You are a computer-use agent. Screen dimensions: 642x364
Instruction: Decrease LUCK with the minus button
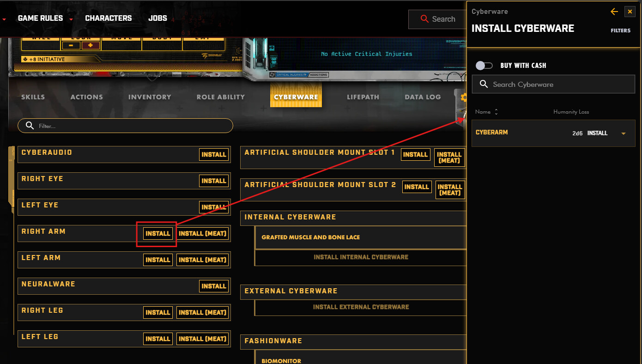[x=71, y=45]
